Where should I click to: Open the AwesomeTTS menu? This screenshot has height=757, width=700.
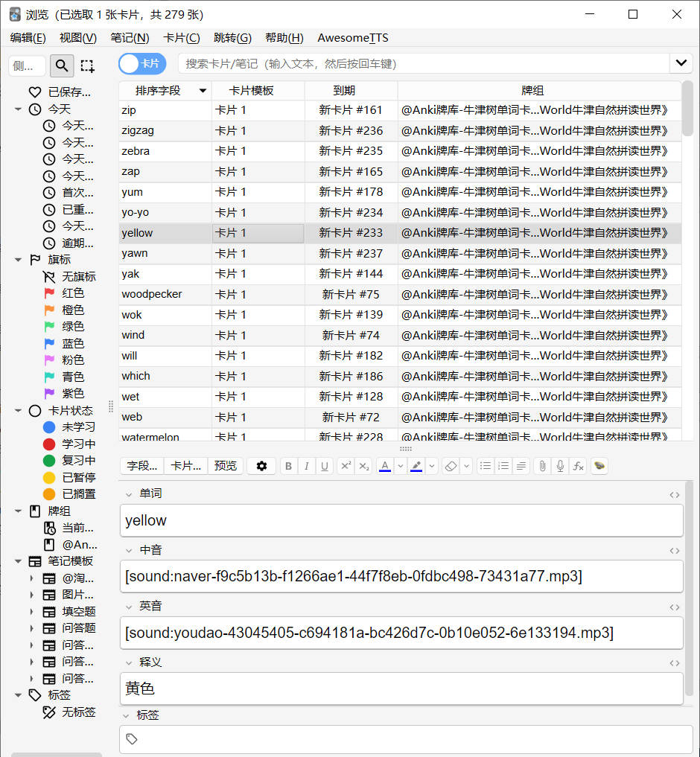[x=353, y=38]
